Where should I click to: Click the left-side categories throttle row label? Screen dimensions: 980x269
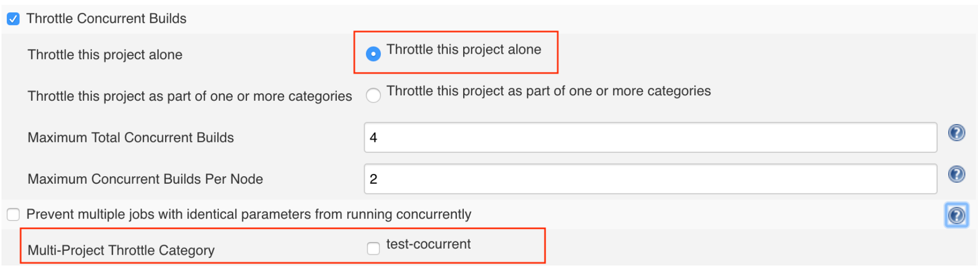pos(189,96)
